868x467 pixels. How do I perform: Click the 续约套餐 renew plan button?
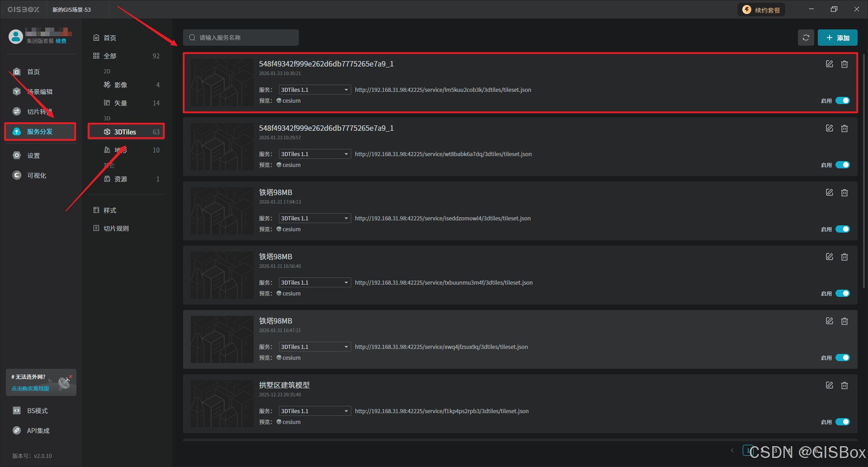pyautogui.click(x=761, y=10)
